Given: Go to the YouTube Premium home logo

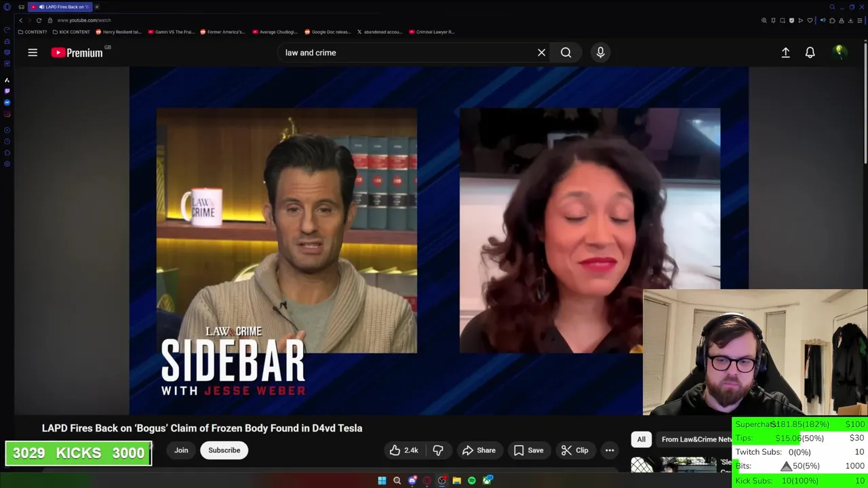Looking at the screenshot, I should click(77, 52).
